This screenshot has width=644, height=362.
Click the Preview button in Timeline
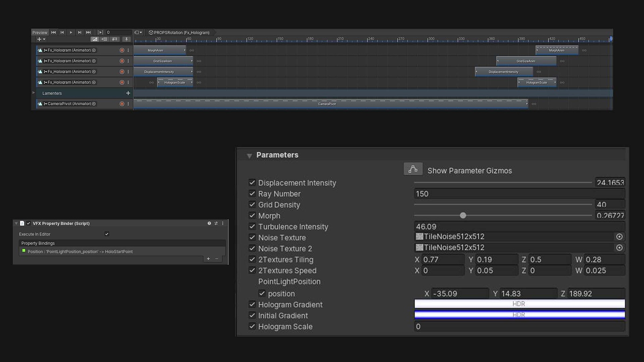point(40,32)
